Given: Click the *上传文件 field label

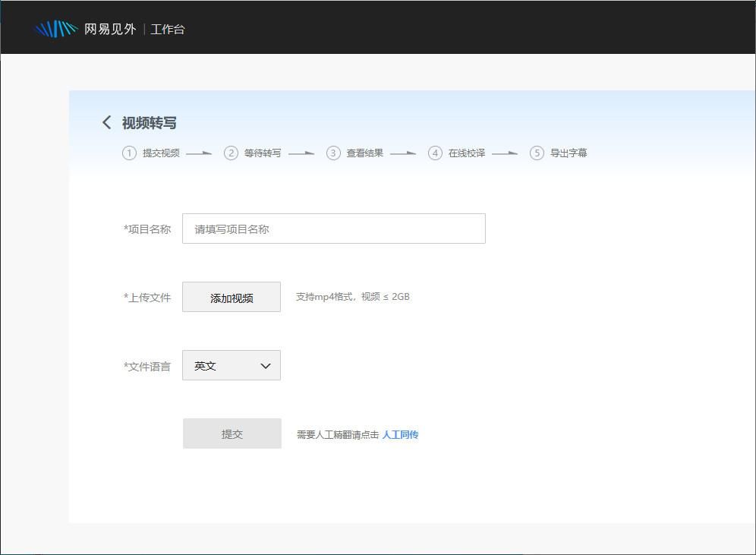Looking at the screenshot, I should pyautogui.click(x=147, y=298).
